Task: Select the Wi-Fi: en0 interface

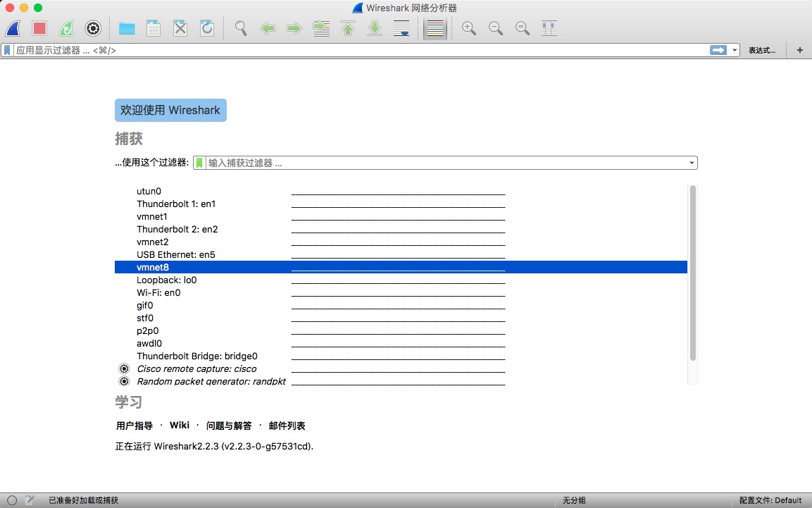Action: tap(401, 292)
